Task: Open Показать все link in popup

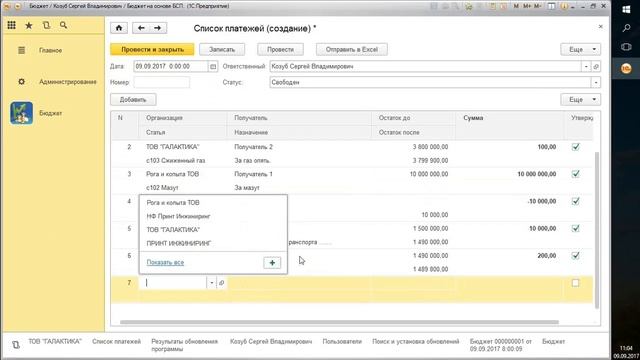Action: point(165,262)
